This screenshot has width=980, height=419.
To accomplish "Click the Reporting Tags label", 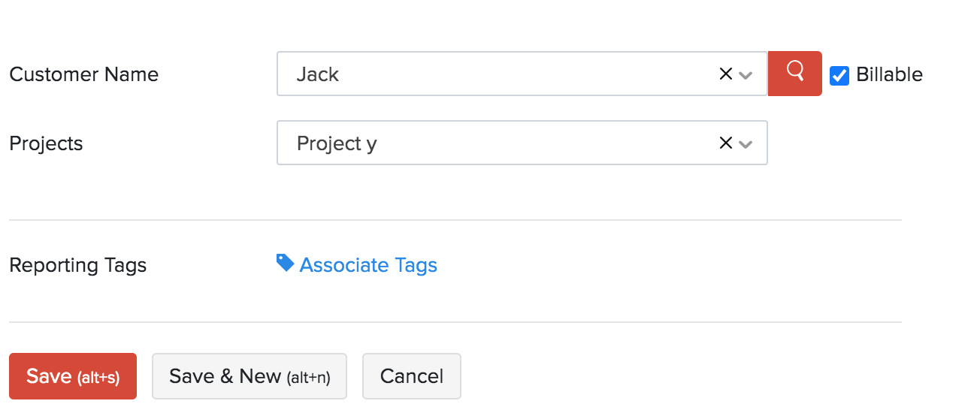I will click(x=77, y=265).
